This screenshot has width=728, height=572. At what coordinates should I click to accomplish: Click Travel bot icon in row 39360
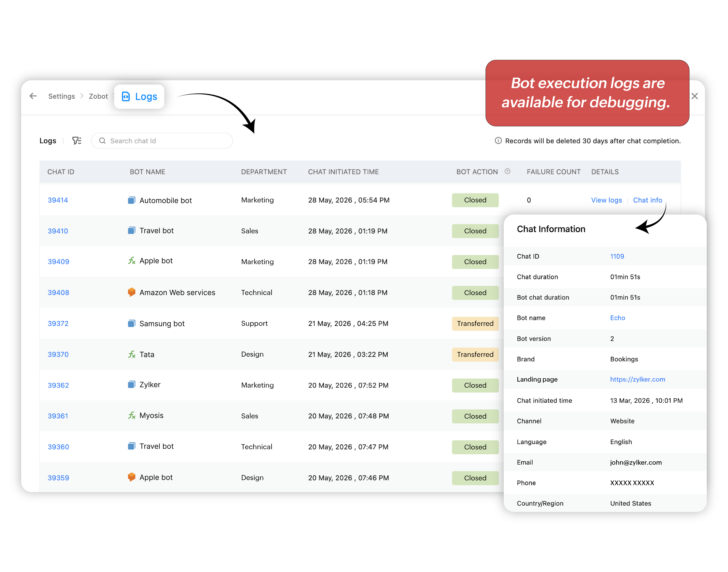point(132,446)
